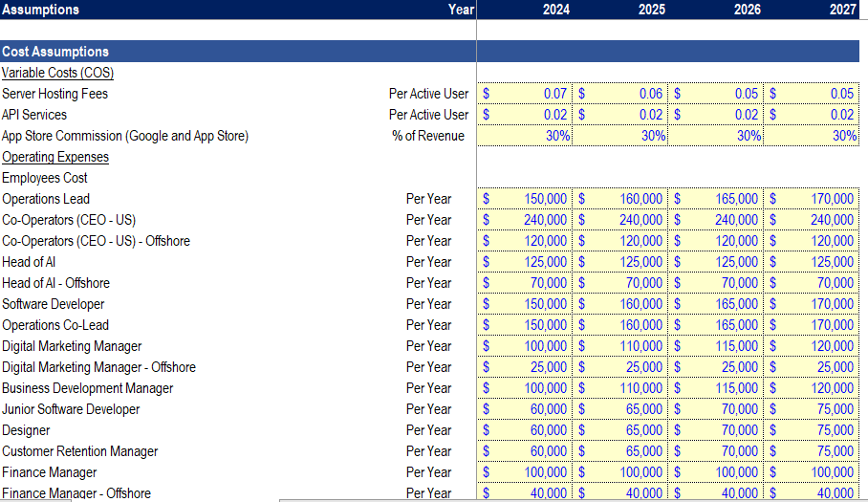Select the Per Active User unit for Server Hosting
This screenshot has width=868, height=502.
428,94
